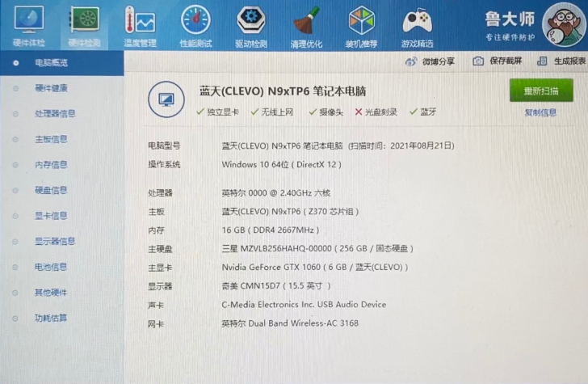Open 功耗估算 in the sidebar
This screenshot has width=588, height=384.
point(51,319)
